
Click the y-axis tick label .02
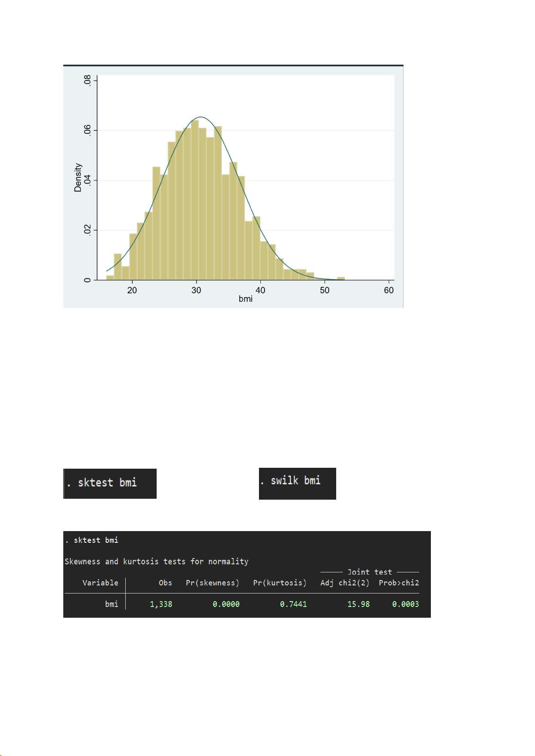(x=88, y=230)
